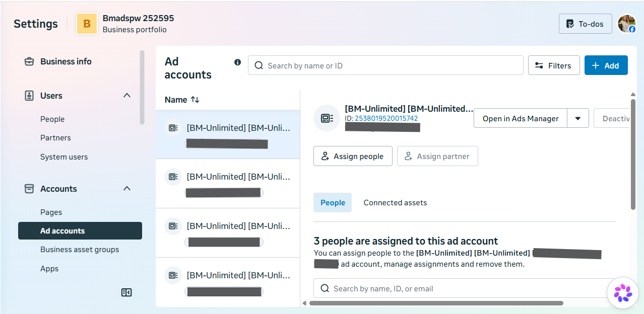Go to People under Users
This screenshot has width=644, height=314.
point(52,119)
